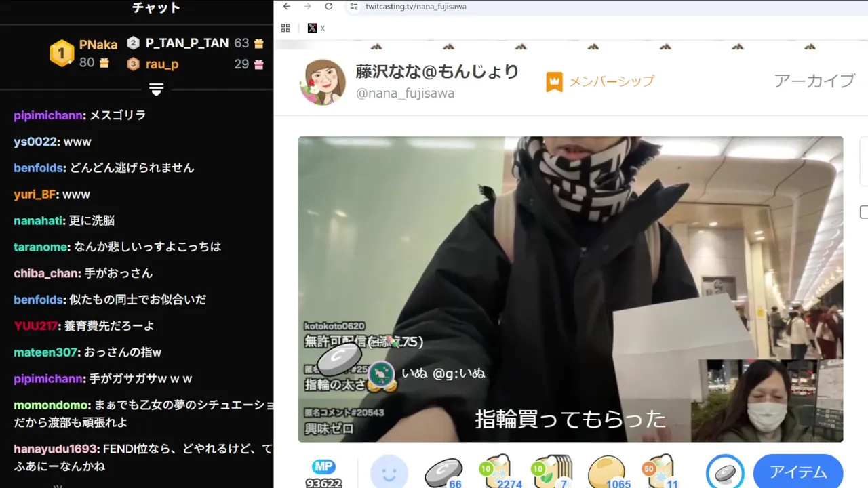Send the silver coin item (66)
Image resolution: width=868 pixels, height=488 pixels.
click(443, 472)
